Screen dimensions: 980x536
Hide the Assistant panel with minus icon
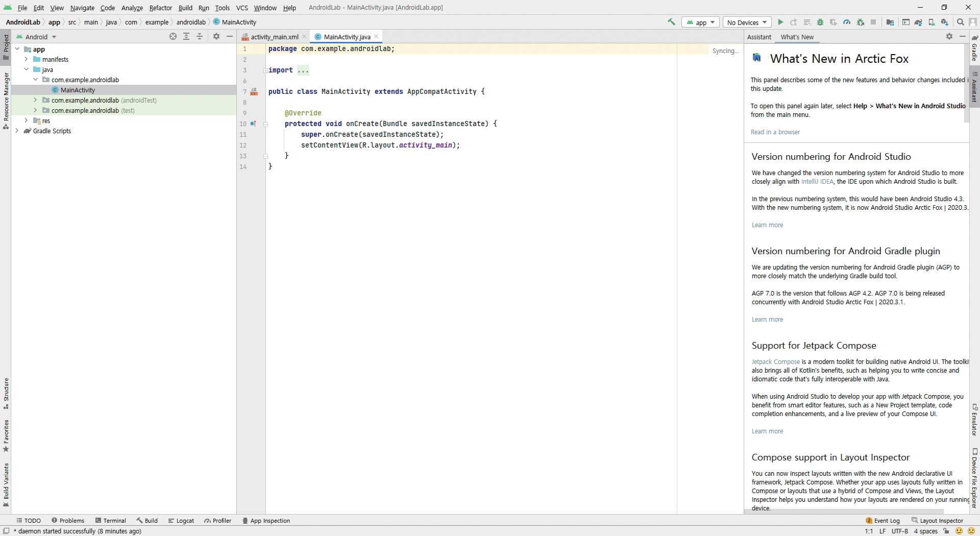(x=963, y=36)
